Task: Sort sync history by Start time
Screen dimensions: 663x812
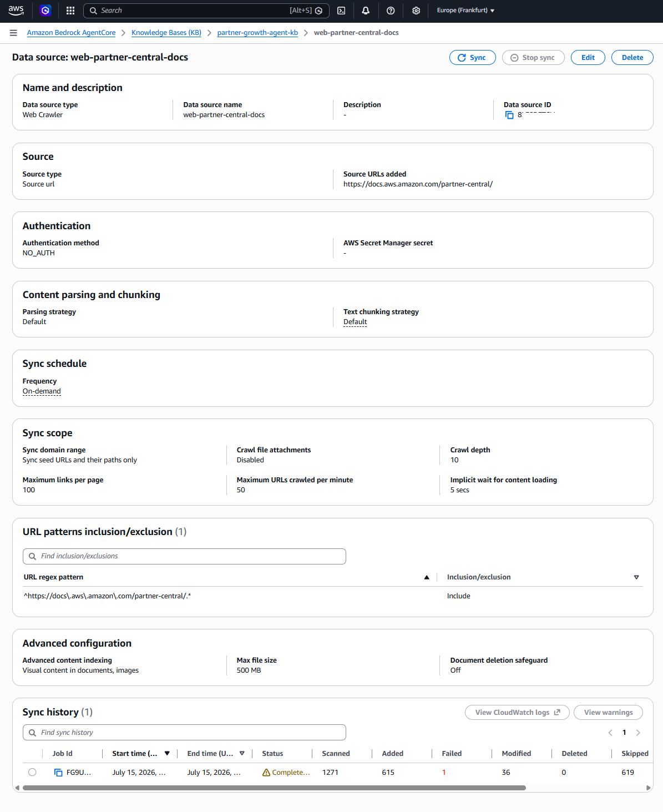Action: tap(167, 754)
